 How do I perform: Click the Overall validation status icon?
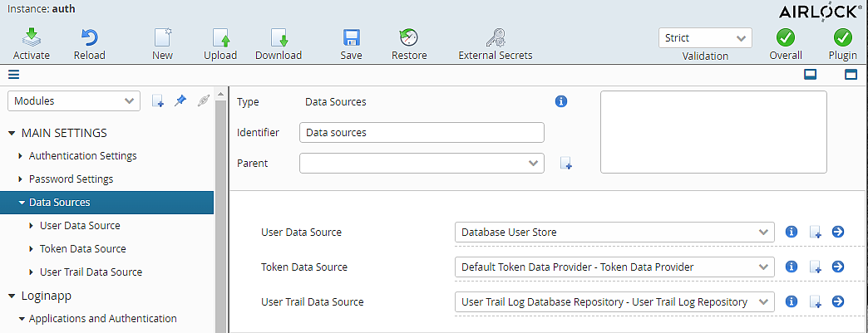click(x=786, y=37)
